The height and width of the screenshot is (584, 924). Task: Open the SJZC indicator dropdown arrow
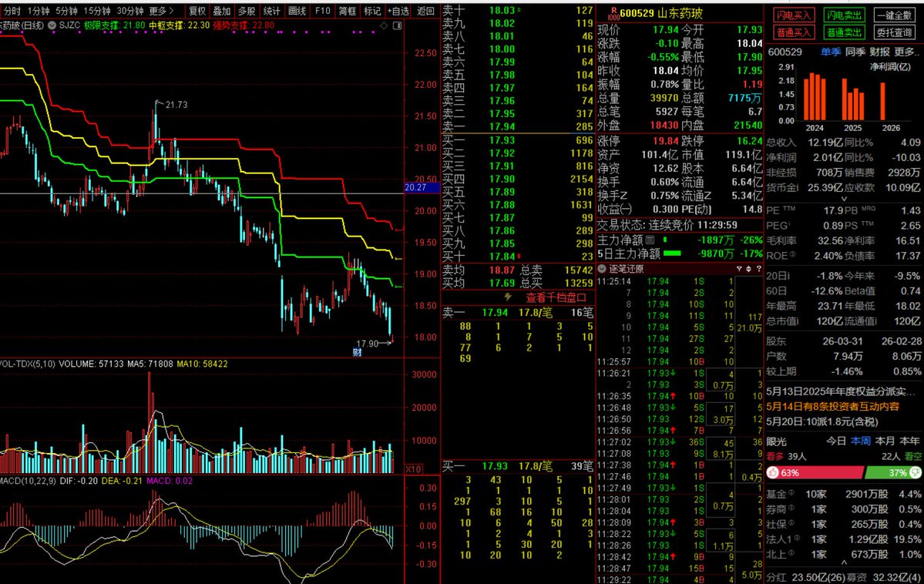(52, 25)
